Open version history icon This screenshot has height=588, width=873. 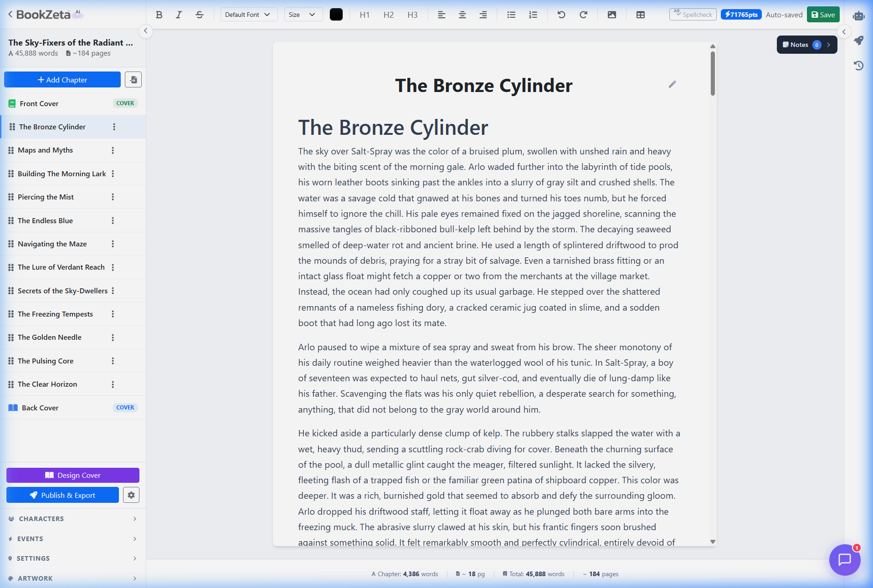pyautogui.click(x=858, y=66)
